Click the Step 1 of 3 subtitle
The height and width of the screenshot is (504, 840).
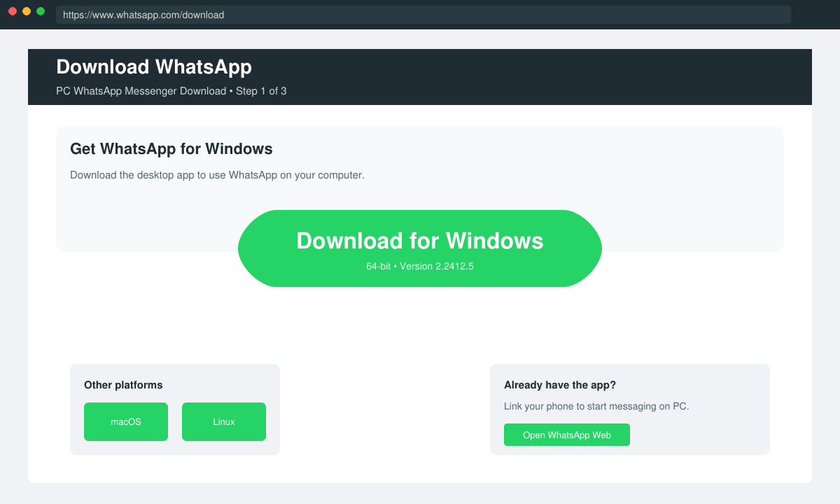[171, 91]
